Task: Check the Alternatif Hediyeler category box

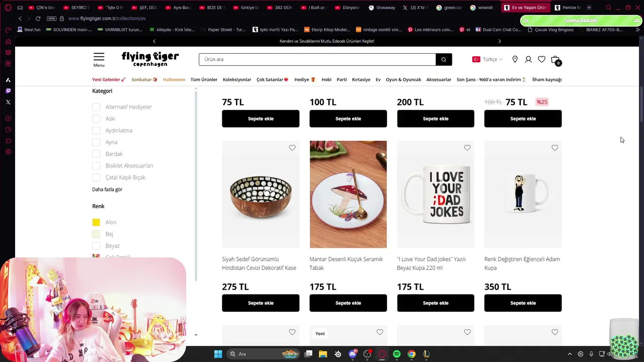Action: pos(96,107)
